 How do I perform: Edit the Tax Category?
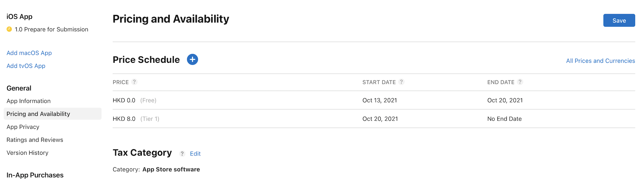[x=195, y=153]
